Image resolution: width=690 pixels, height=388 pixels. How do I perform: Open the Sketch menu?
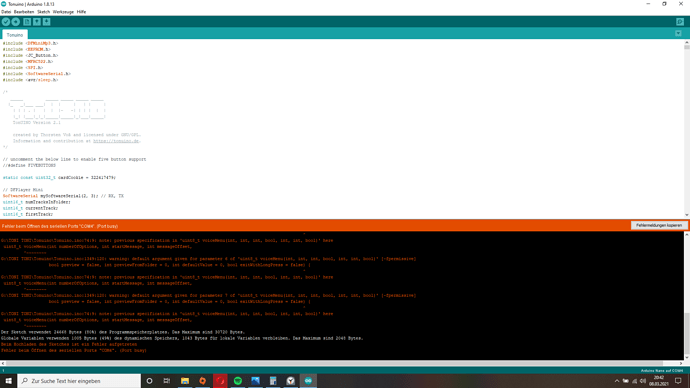(44, 12)
